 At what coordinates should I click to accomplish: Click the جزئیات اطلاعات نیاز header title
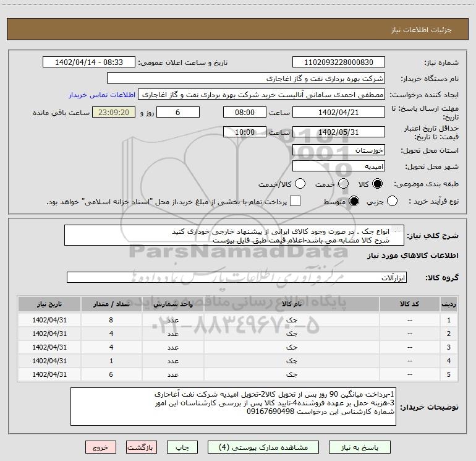click(x=422, y=30)
